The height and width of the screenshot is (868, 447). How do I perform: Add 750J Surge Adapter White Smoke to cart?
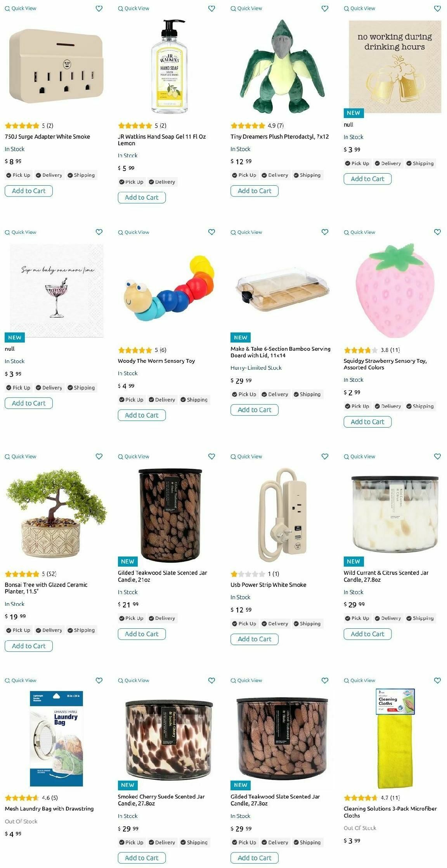[29, 191]
